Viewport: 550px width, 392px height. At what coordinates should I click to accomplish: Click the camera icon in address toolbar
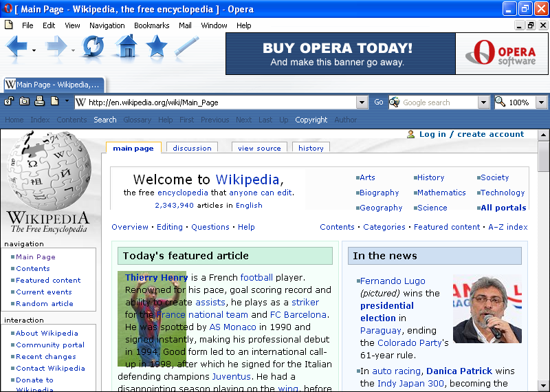(x=24, y=102)
